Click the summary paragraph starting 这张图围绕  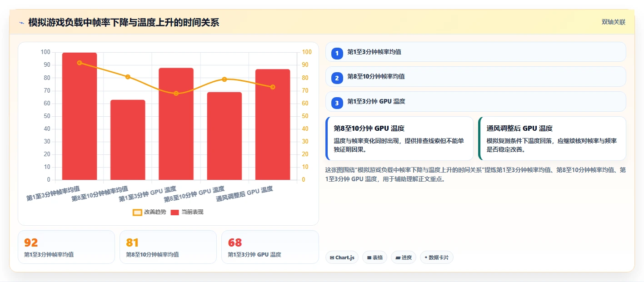pyautogui.click(x=475, y=174)
